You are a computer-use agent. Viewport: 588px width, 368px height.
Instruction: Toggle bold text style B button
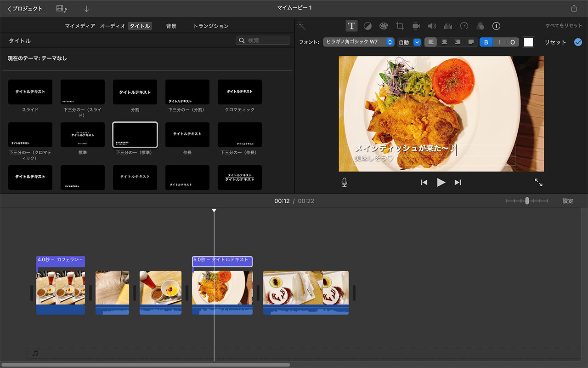[x=486, y=42]
